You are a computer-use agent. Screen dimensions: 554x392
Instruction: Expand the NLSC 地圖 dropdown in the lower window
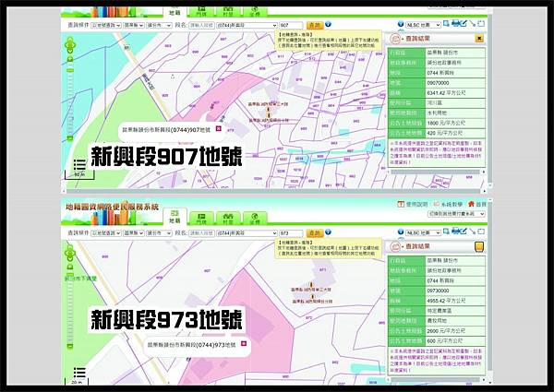coord(423,232)
